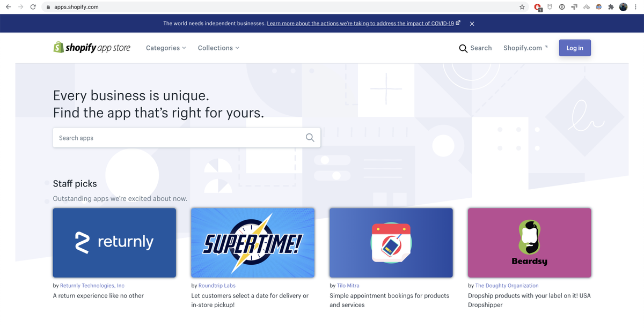
Task: Click the magnifier icon in the Search apps field
Action: (x=310, y=138)
